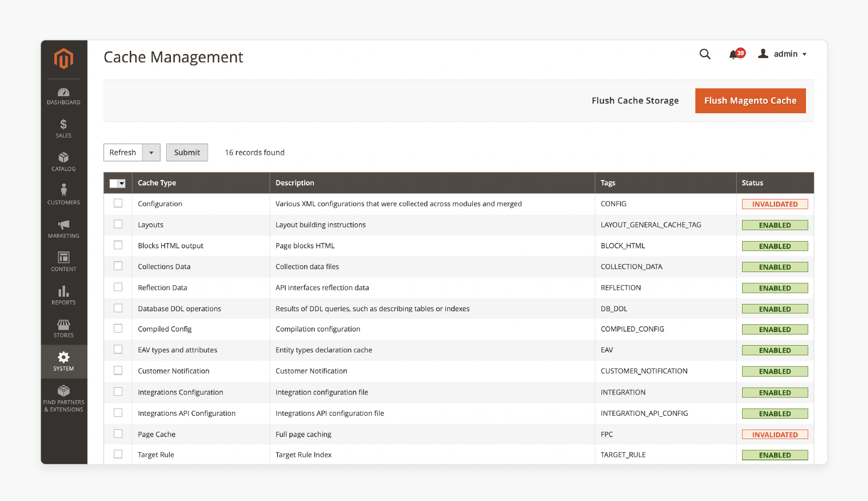Click API interfaces reflection data description
Viewport: 868px width, 501px height.
tap(322, 288)
